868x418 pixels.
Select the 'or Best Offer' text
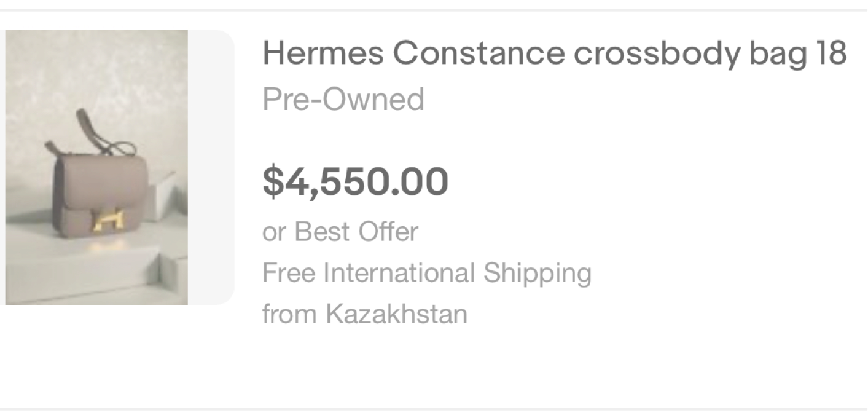point(340,232)
